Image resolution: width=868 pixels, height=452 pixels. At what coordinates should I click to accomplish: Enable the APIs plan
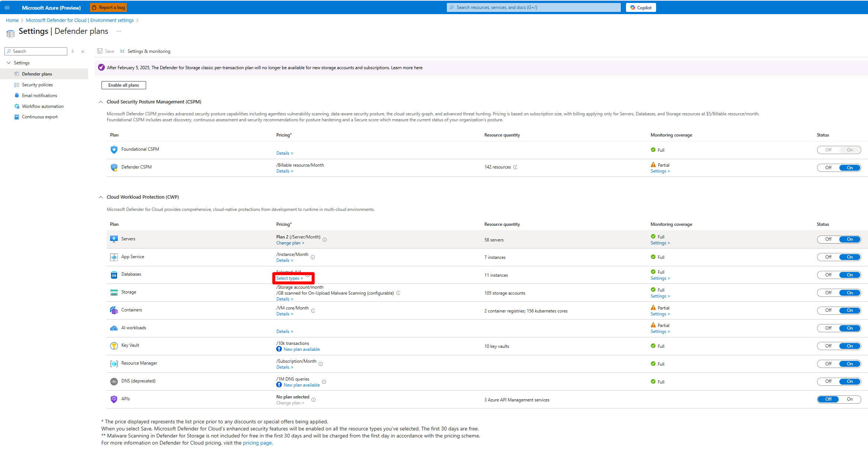[850, 399]
